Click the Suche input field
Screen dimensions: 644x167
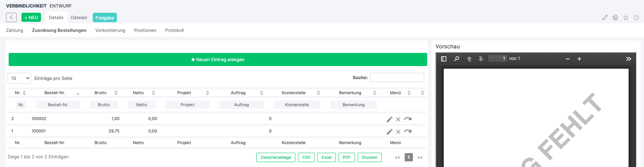[x=397, y=78]
